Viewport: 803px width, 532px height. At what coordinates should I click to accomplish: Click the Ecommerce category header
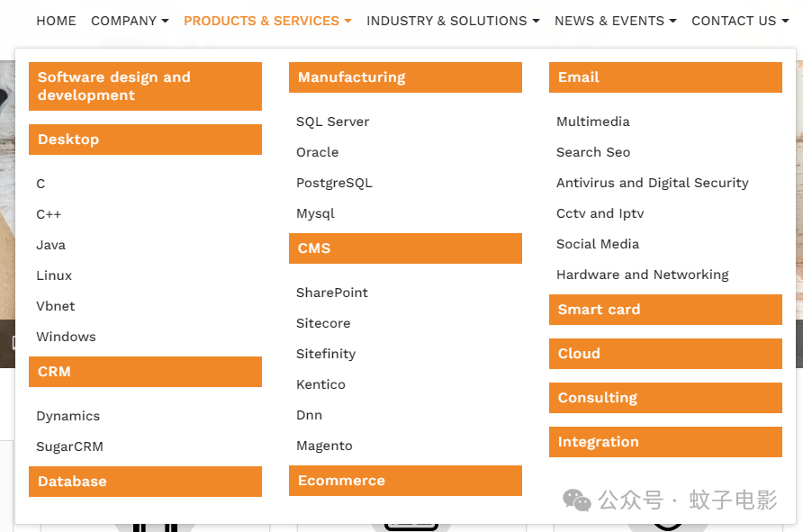coord(406,481)
